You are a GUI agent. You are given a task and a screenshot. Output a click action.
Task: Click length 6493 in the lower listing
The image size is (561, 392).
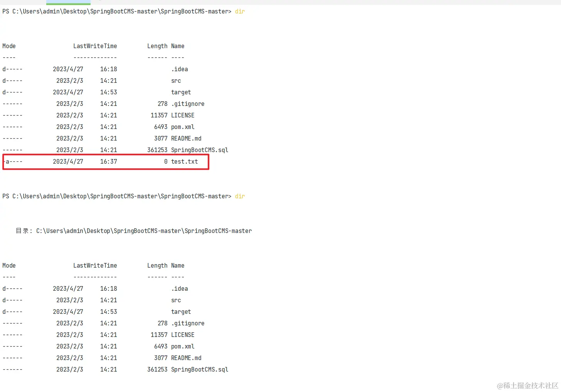[161, 347]
